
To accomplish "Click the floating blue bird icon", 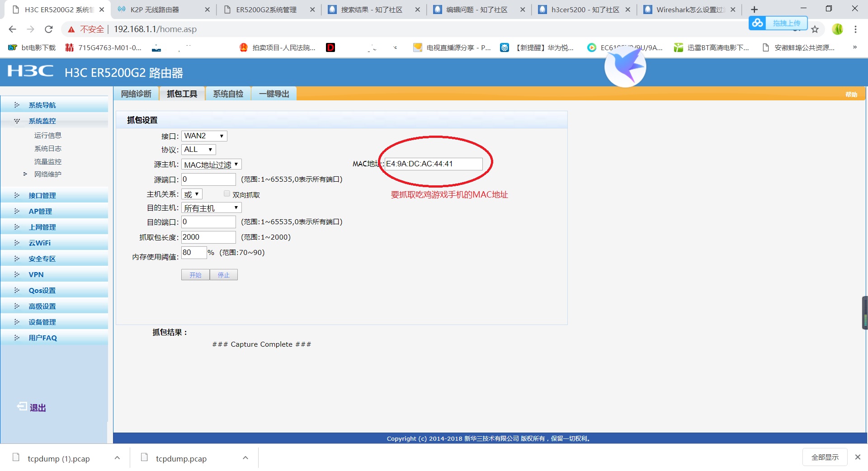I will (x=625, y=67).
